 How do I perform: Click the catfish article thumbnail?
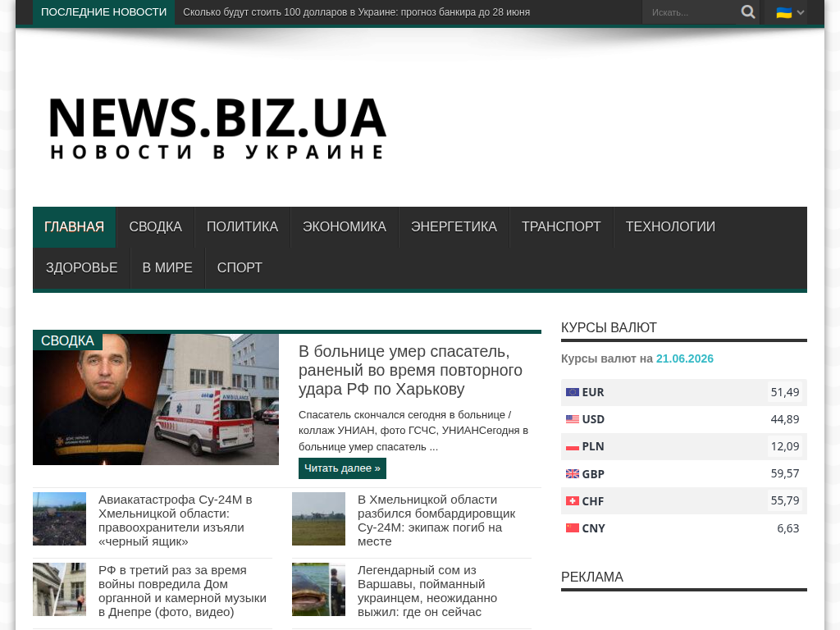[318, 589]
